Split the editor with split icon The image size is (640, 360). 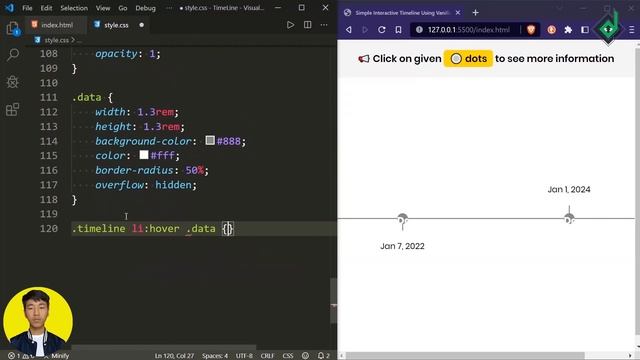(x=308, y=25)
